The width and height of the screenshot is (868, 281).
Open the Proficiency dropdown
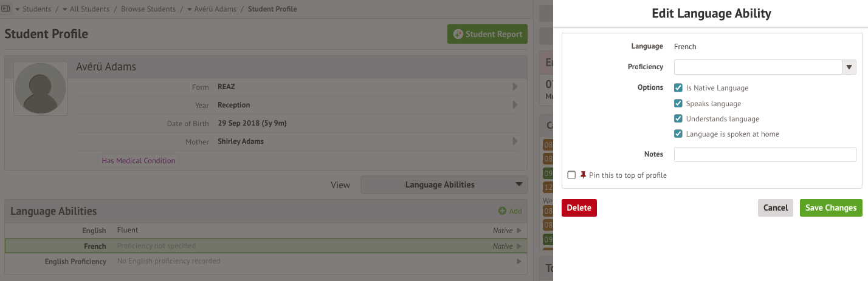pyautogui.click(x=765, y=67)
